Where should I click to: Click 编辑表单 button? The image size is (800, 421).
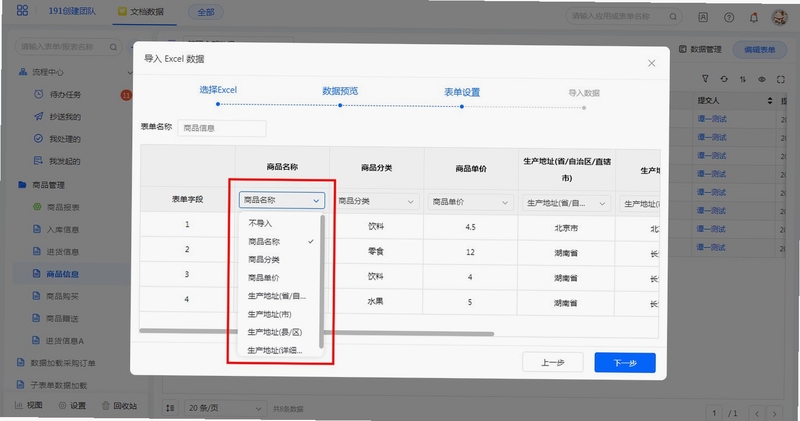[x=760, y=49]
